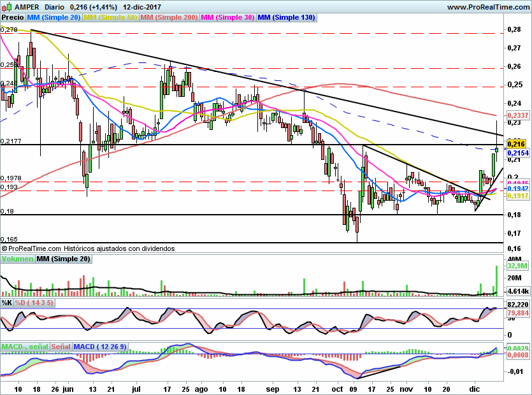
Task: Click the yellow MM (Simple 50) label
Action: coord(110,18)
